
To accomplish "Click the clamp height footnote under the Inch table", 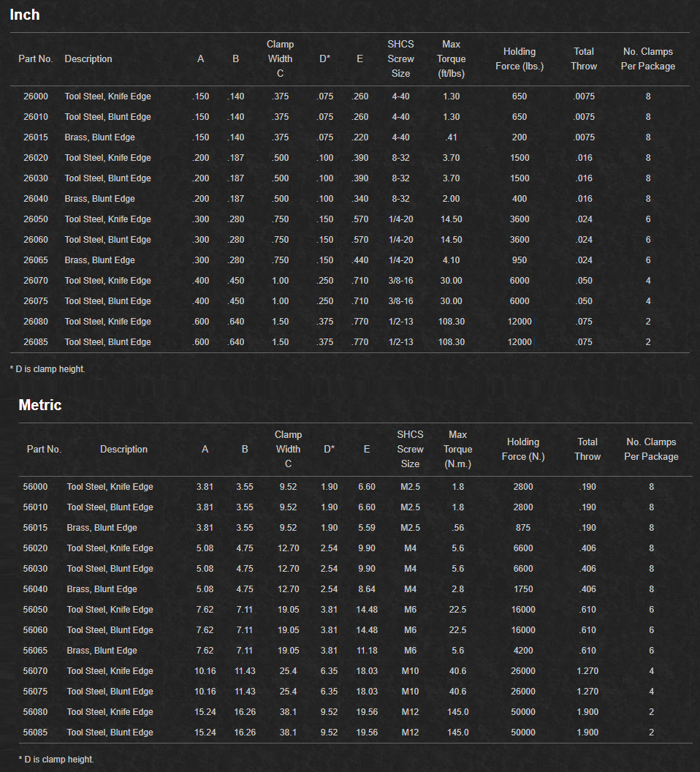I will click(48, 369).
